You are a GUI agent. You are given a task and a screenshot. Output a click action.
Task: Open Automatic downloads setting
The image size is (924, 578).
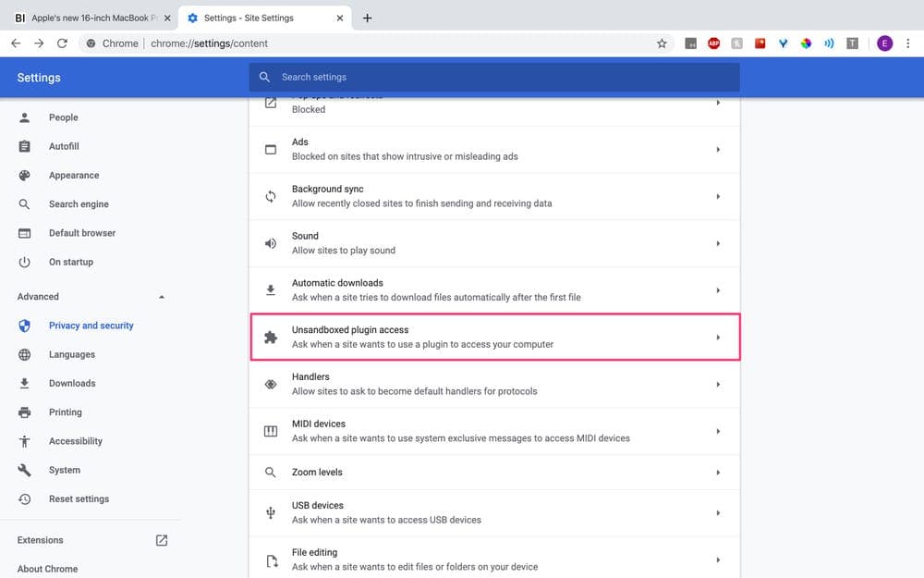[x=494, y=290]
